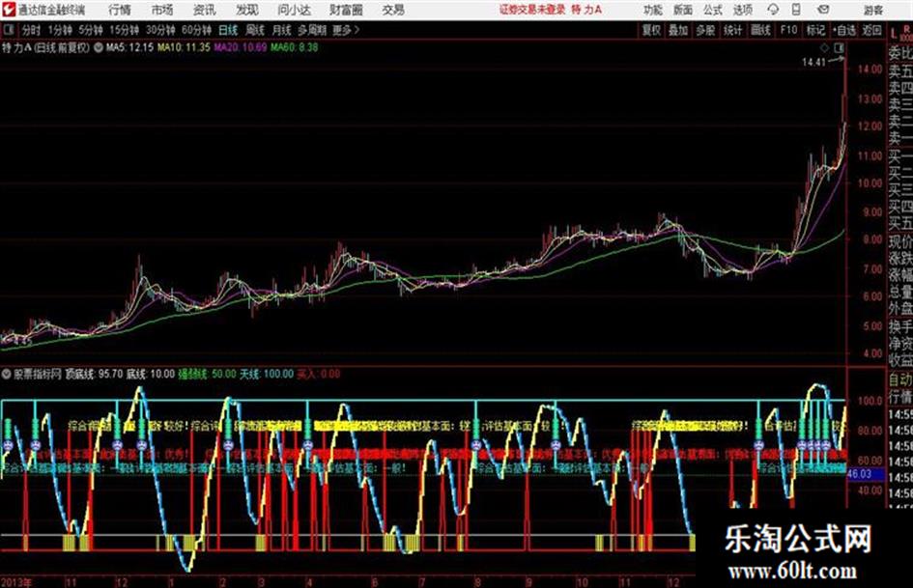Click the 返回 button
Screen dimensions: 913x588
(x=872, y=30)
